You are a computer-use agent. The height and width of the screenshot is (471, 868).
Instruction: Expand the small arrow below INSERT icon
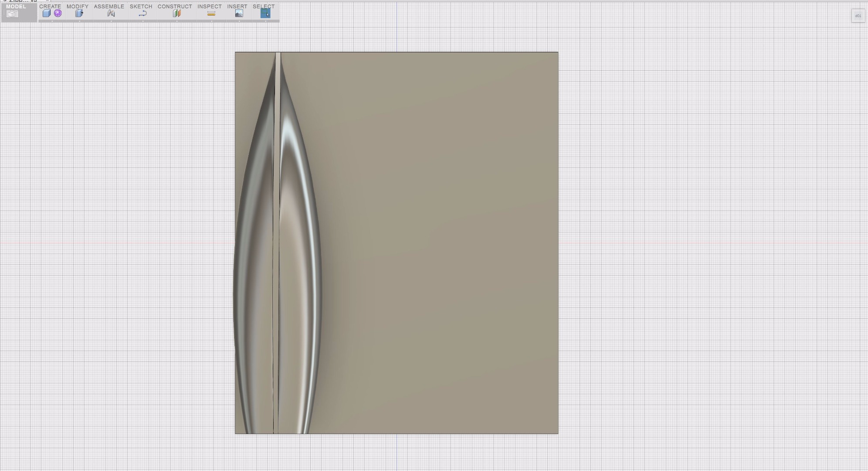point(239,21)
